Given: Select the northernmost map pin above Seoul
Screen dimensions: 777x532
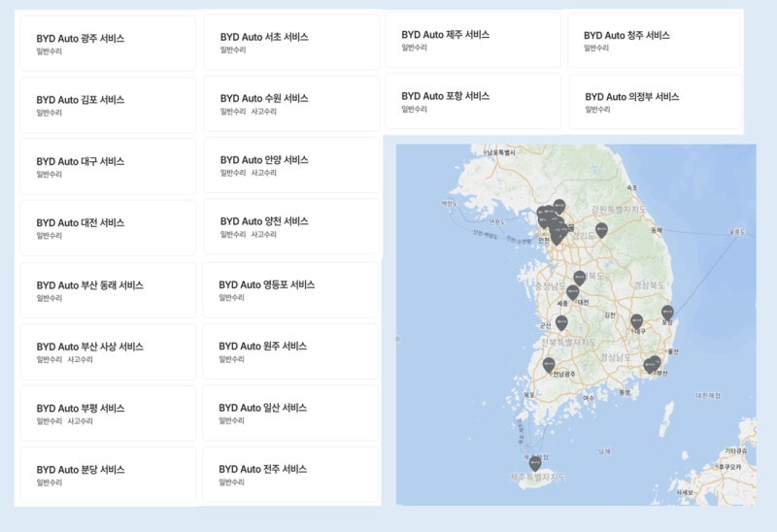Looking at the screenshot, I should [559, 207].
